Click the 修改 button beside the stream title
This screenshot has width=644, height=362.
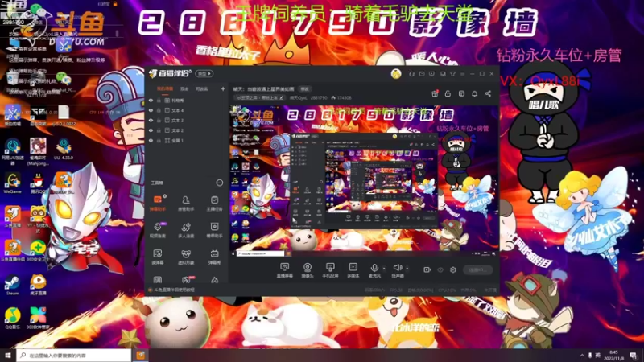pos(304,88)
